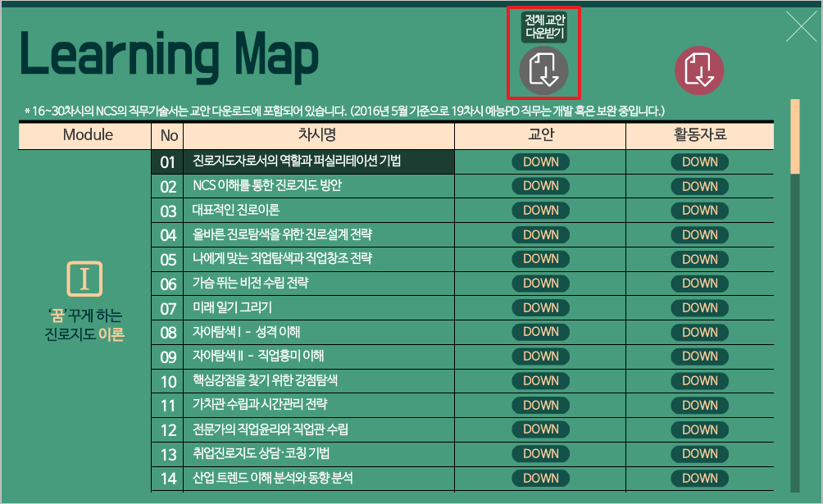The width and height of the screenshot is (823, 504).
Task: Open lesson 10 핵심강점을 찾기 위한 강점탐색
Action: [265, 381]
